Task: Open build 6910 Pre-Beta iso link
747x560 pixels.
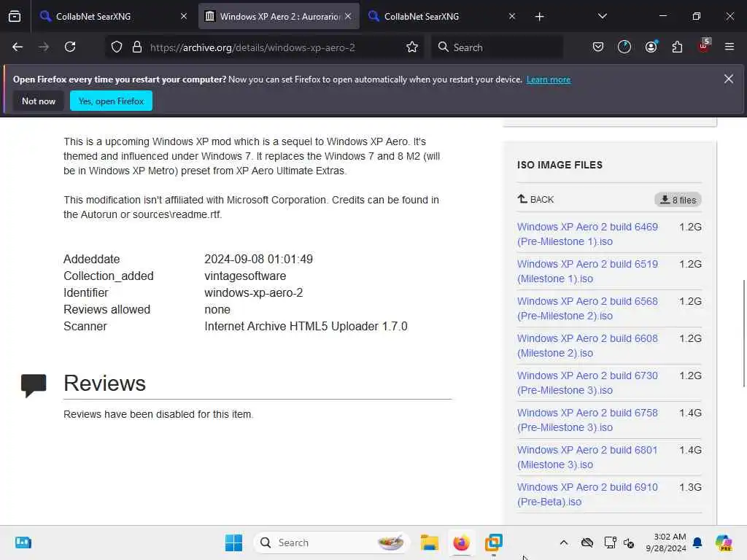Action: pos(587,494)
